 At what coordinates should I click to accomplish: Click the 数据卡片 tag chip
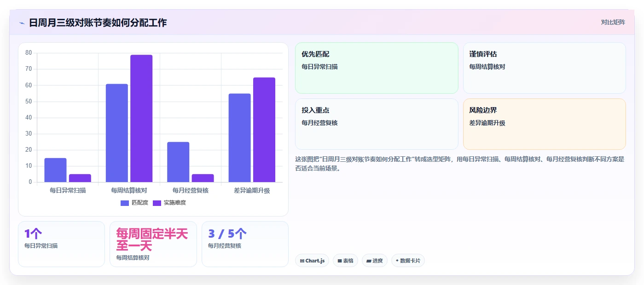point(408,261)
